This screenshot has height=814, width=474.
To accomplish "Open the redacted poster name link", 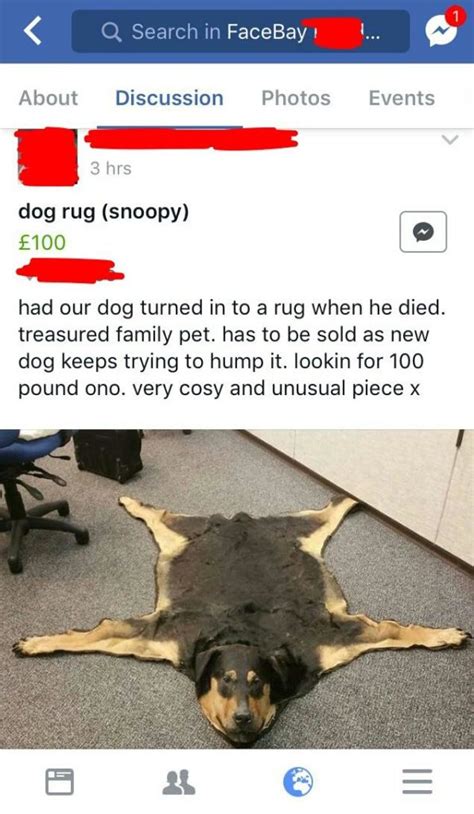I will point(191,139).
